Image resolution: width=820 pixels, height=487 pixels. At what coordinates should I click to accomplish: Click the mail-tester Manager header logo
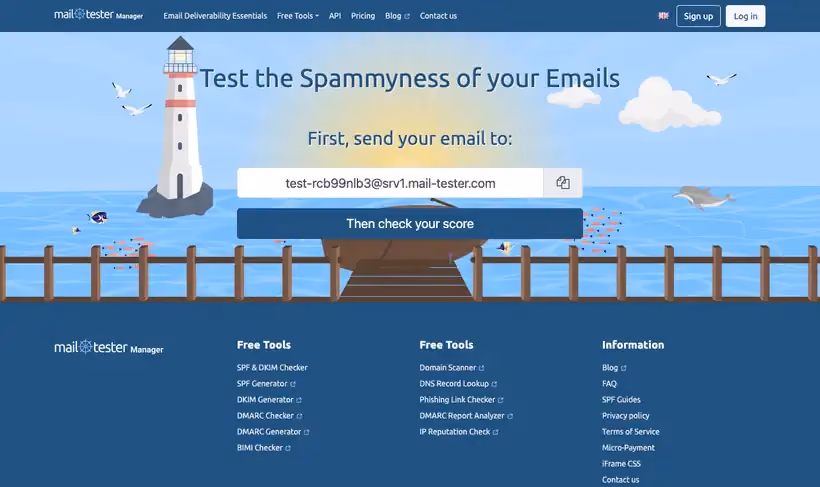pos(98,15)
